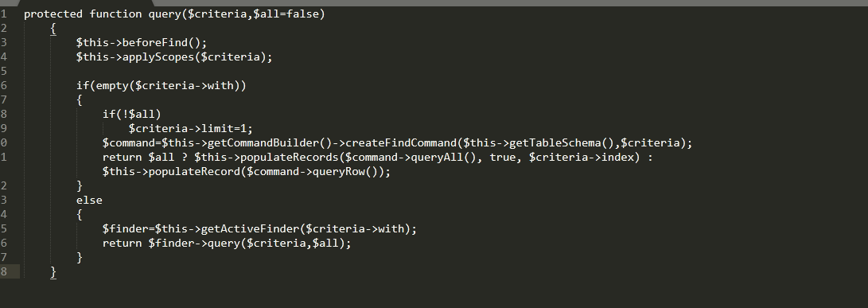Click '$all=false' default parameter
Image resolution: width=868 pixels, height=308 pixels.
tap(286, 14)
